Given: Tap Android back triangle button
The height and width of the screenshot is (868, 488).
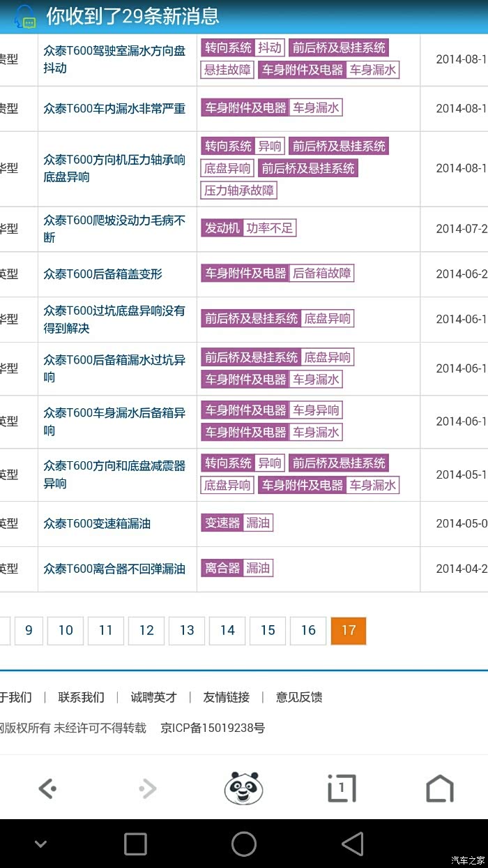Looking at the screenshot, I should pyautogui.click(x=353, y=844).
